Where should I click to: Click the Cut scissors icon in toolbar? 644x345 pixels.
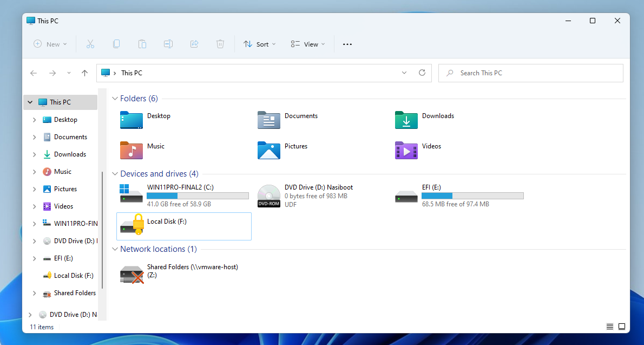click(x=90, y=44)
